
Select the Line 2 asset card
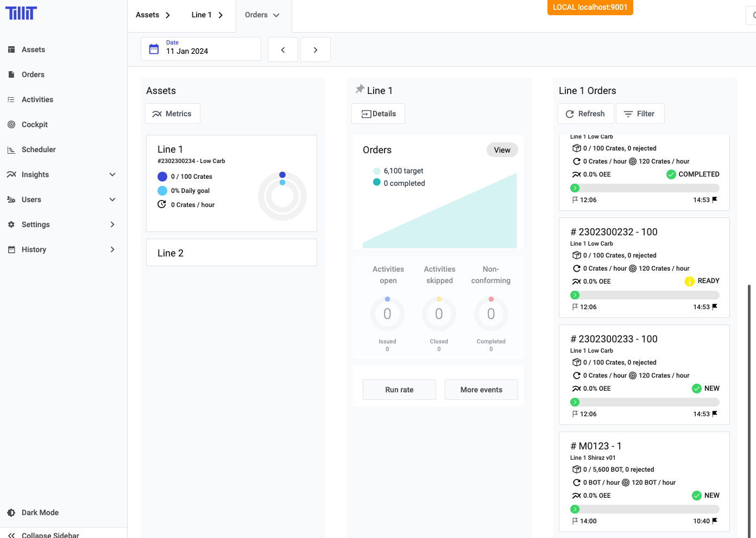[x=231, y=253]
